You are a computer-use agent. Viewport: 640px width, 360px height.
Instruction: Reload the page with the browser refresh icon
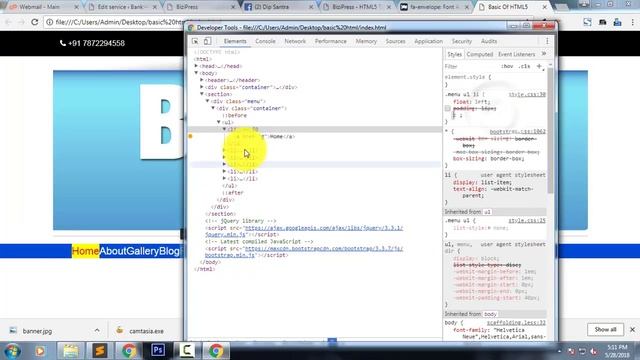click(x=35, y=22)
